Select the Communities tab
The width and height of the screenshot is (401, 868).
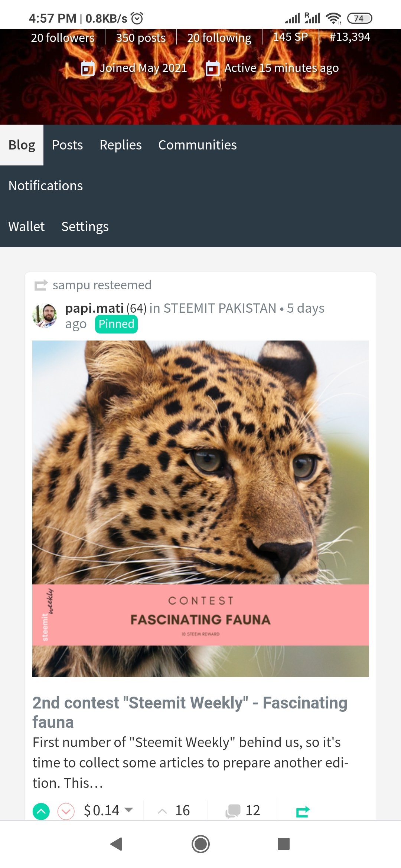coord(198,145)
